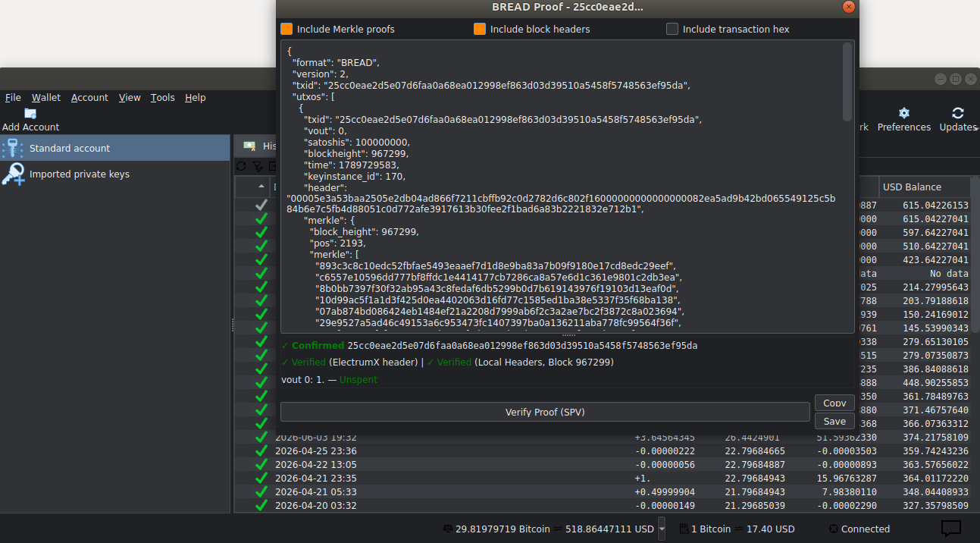Select Standard account in sidebar
980x543 pixels.
coord(115,148)
